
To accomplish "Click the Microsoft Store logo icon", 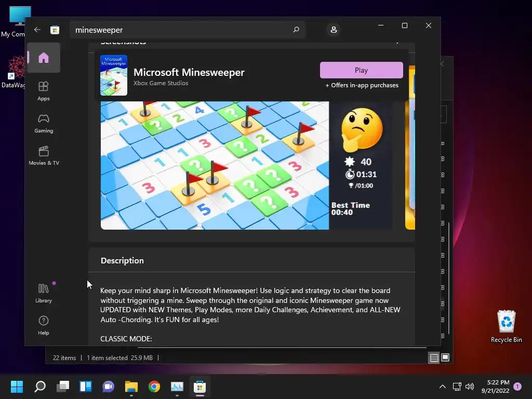I will click(x=55, y=30).
